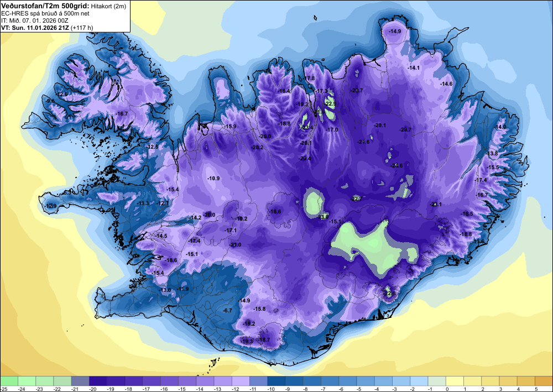Click the 'Hitakort (2m)' header label

tap(108, 6)
